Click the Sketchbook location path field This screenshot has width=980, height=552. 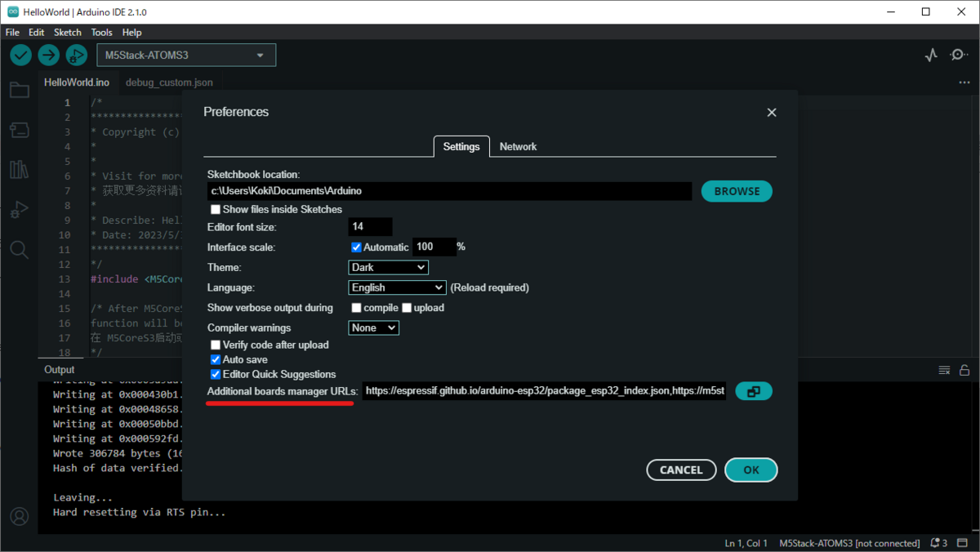point(450,191)
